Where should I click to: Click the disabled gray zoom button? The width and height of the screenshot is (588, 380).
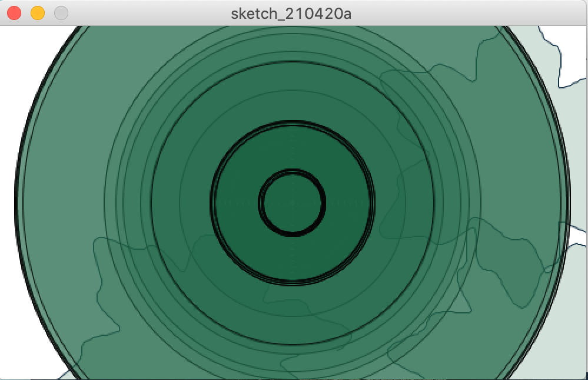pos(61,13)
